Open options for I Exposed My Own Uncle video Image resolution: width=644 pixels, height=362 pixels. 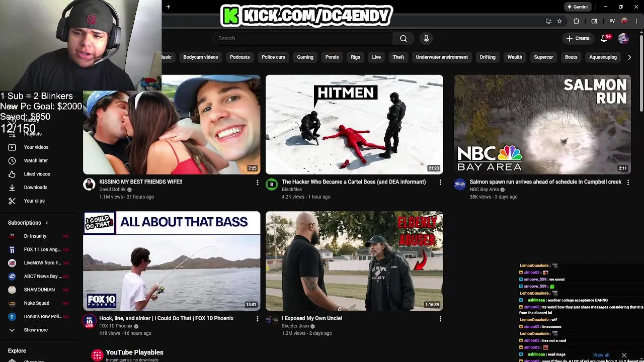(x=440, y=318)
